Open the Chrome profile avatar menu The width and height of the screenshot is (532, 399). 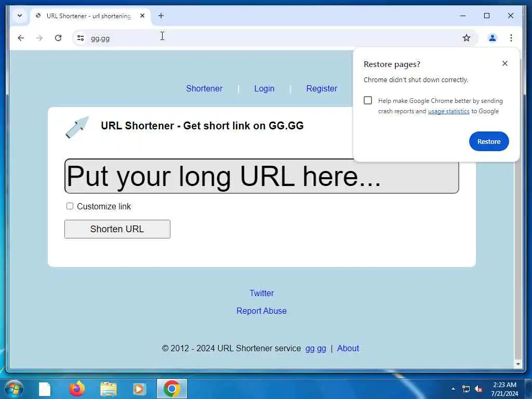pyautogui.click(x=493, y=37)
